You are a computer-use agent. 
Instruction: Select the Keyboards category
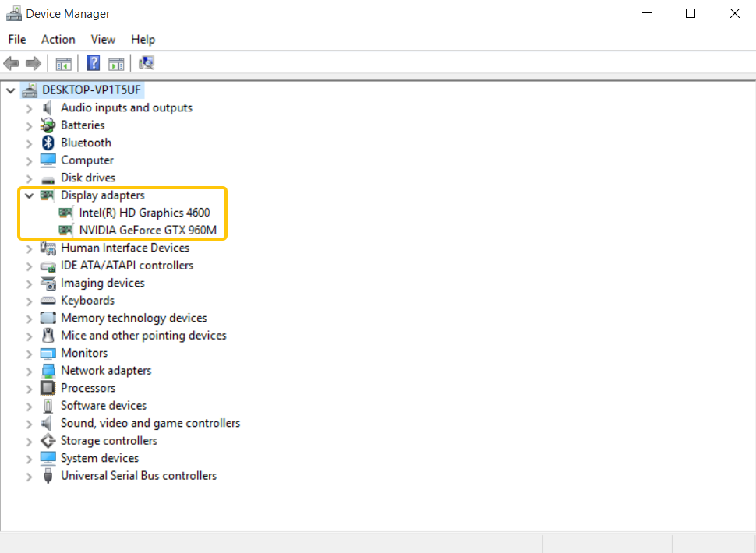(87, 300)
